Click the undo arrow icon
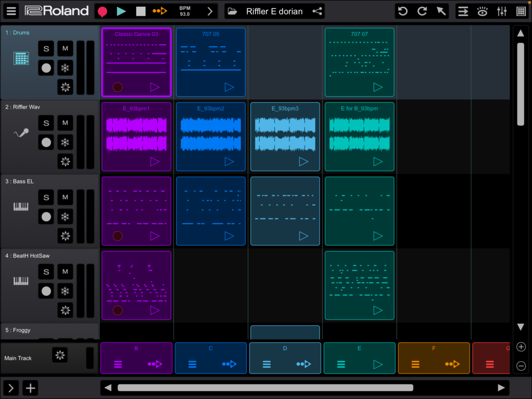Image resolution: width=532 pixels, height=399 pixels. pos(403,11)
